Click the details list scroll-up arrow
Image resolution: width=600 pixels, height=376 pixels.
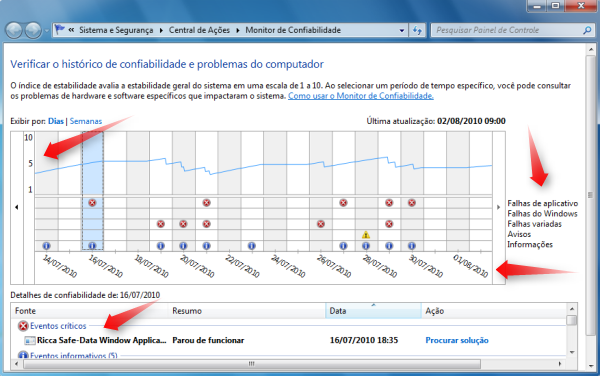coord(572,309)
